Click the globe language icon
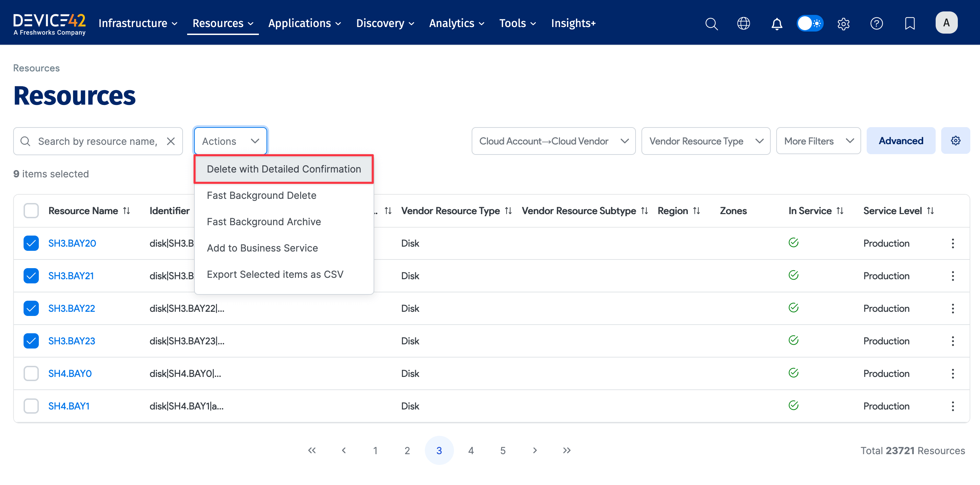Screen dimensions: 980x485 743,23
